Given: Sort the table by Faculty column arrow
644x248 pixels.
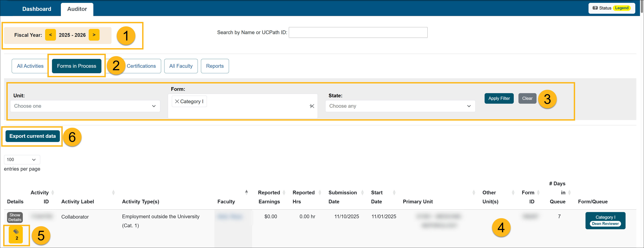Looking at the screenshot, I should click(247, 192).
